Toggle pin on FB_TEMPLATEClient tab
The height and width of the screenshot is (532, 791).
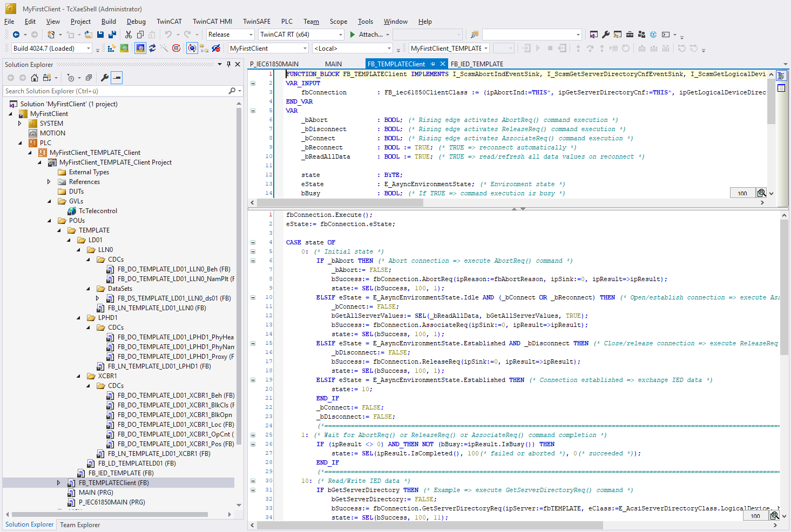click(432, 64)
